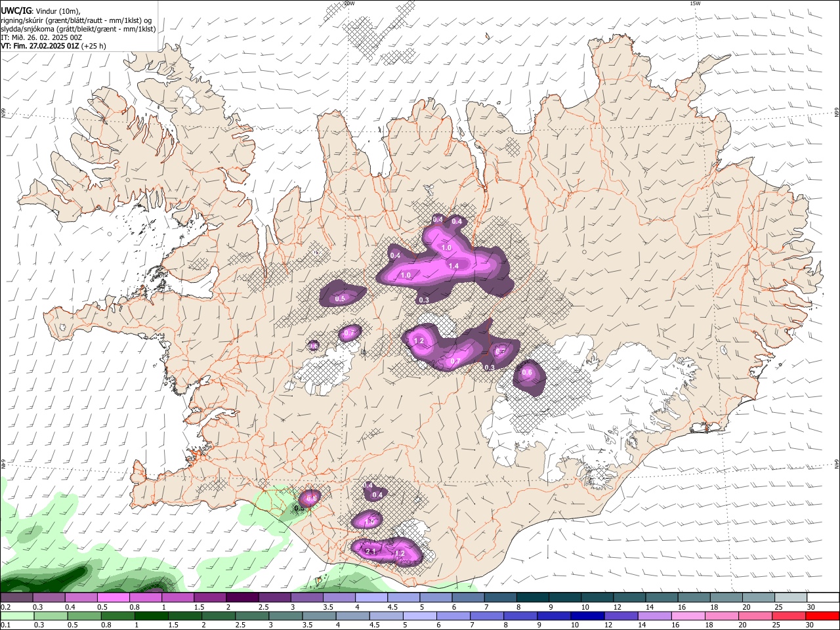840x630 pixels.
Task: Click the 'slydda/snjókoma' legend description line
Action: pos(78,29)
